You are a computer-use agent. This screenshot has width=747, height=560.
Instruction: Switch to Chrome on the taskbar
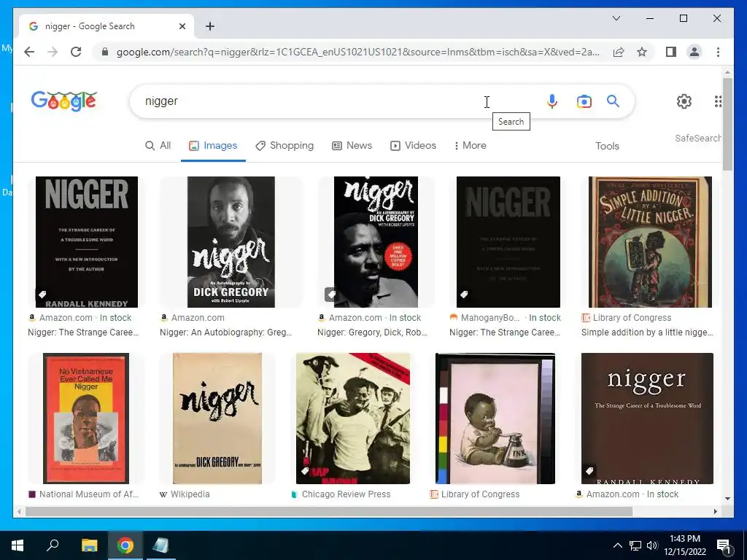point(125,545)
